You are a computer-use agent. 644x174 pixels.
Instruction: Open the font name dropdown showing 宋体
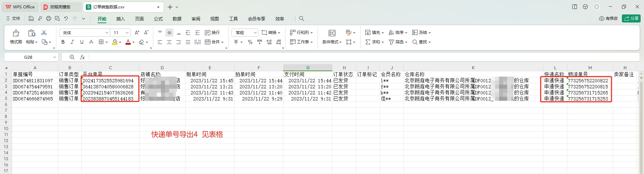pyautogui.click(x=85, y=33)
